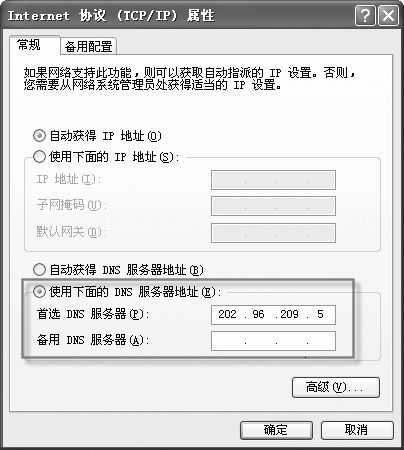Click the greyed-out IP 地址 input box
This screenshot has height=450, width=404.
coord(273,180)
